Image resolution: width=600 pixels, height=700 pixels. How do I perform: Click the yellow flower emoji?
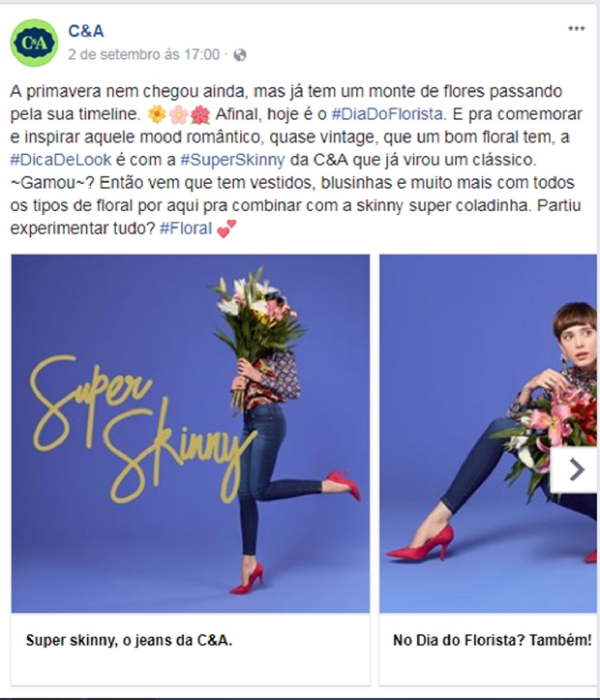pos(157,115)
